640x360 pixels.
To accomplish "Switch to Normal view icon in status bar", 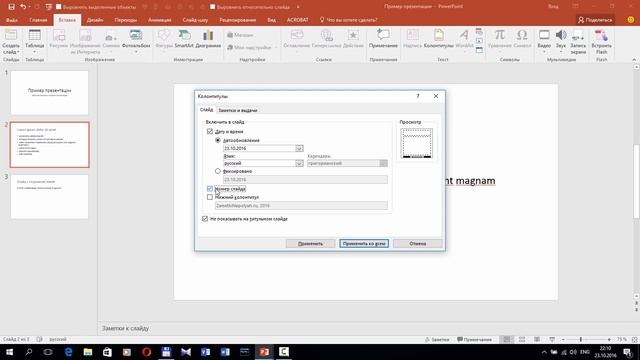I will click(x=507, y=340).
